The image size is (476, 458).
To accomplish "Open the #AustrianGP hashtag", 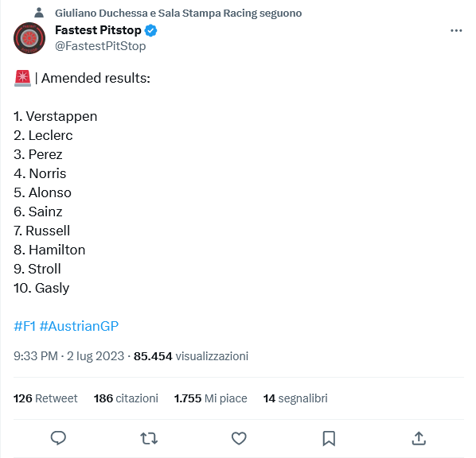I will tap(79, 326).
